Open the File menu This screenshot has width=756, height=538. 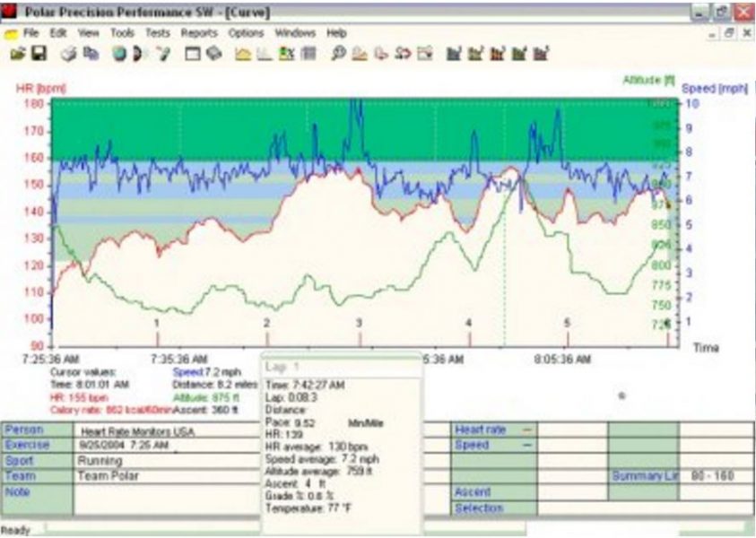pos(31,33)
